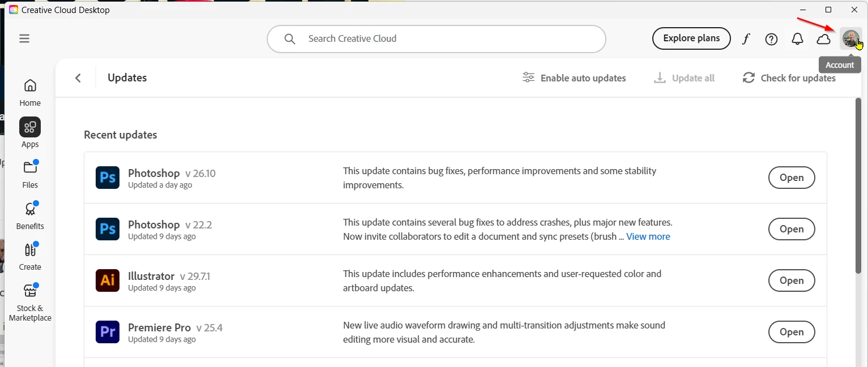868x367 pixels.
Task: Click the back arrow beside Updates
Action: pos(78,78)
